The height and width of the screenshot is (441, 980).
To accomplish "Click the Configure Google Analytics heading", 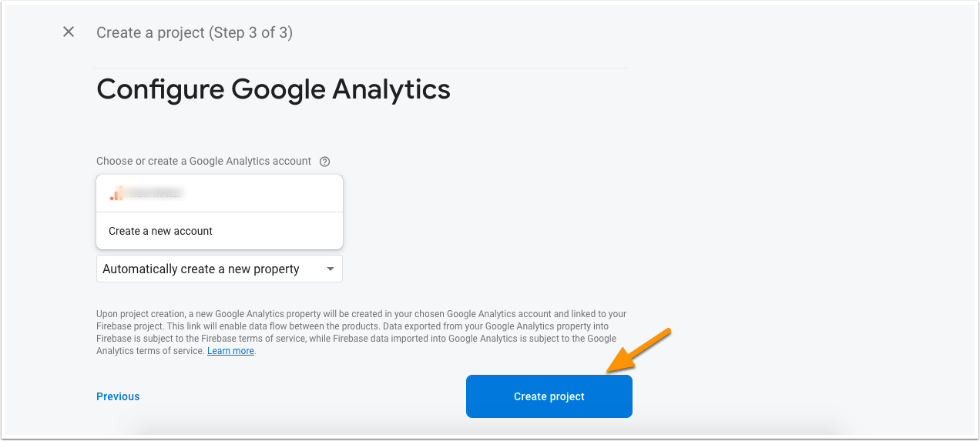I will (274, 89).
